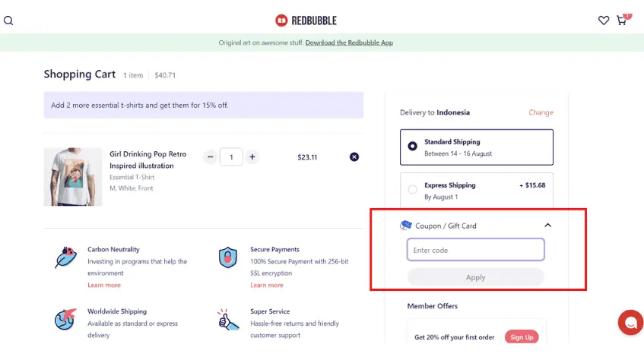Click the Shopping Cart heading
The height and width of the screenshot is (357, 644).
[80, 74]
